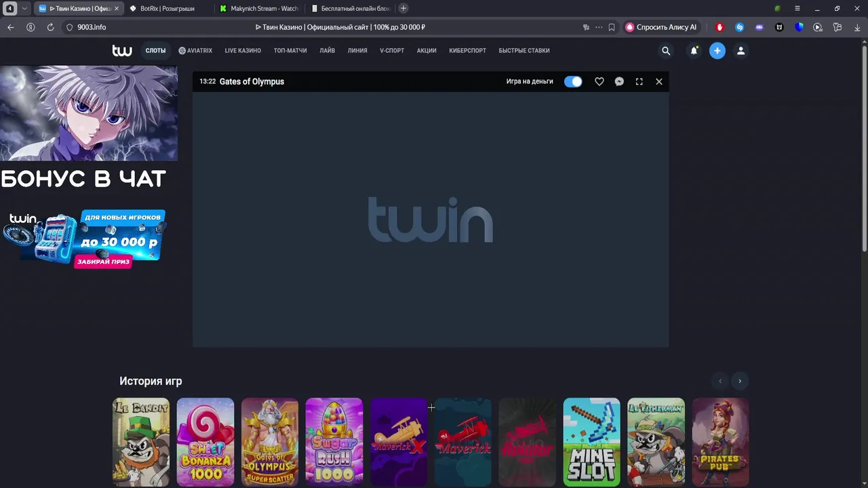Viewport: 868px width, 488px height.
Task: Go to LIVE КАЗИНО section
Action: tap(243, 51)
